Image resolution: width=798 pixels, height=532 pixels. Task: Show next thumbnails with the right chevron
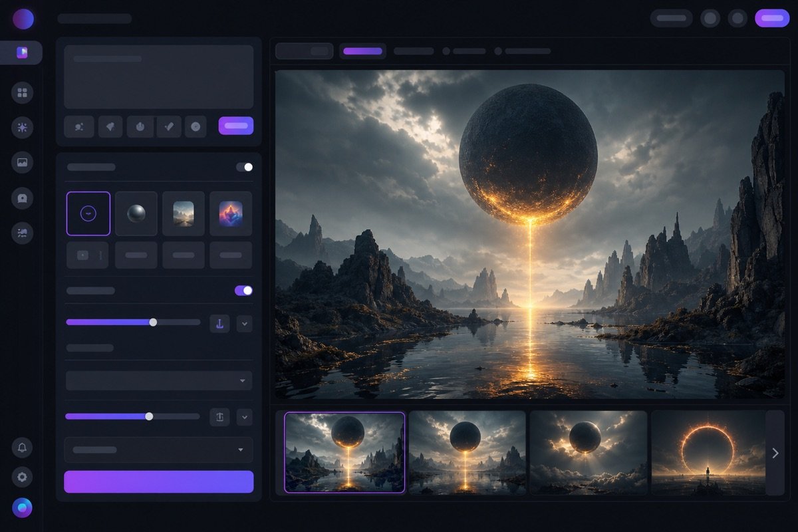coord(775,453)
